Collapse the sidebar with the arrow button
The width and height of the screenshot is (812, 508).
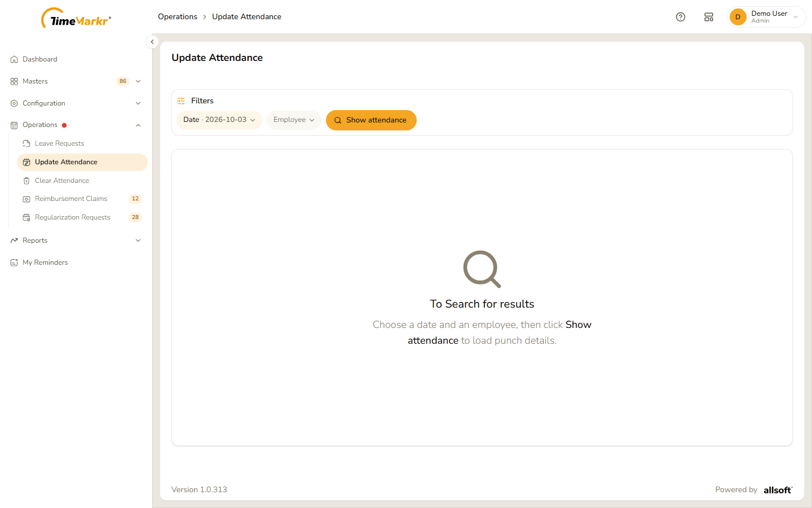[152, 42]
